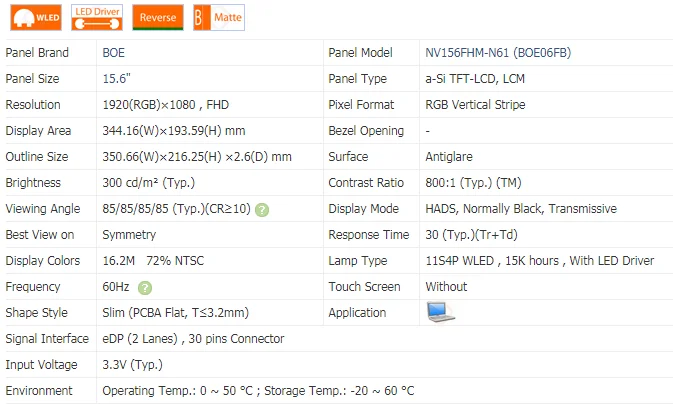Click the Antiglare surface value

(449, 157)
